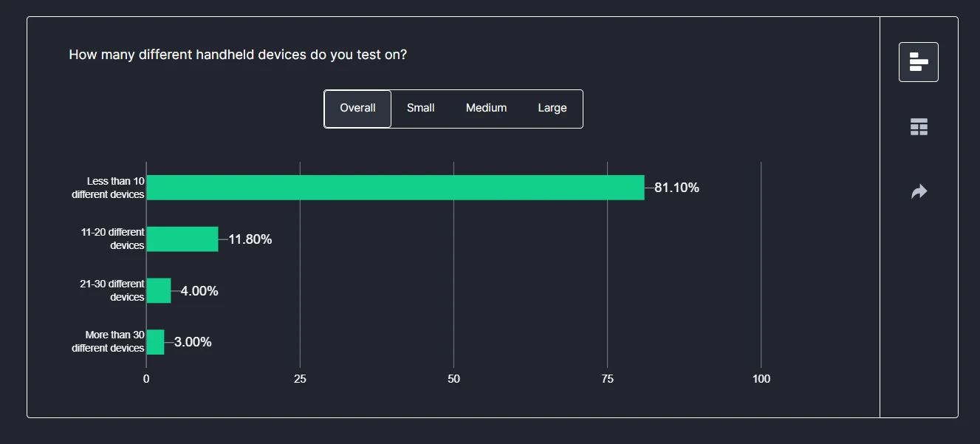The image size is (980, 444).
Task: Click the 11.80% value label
Action: [x=251, y=239]
